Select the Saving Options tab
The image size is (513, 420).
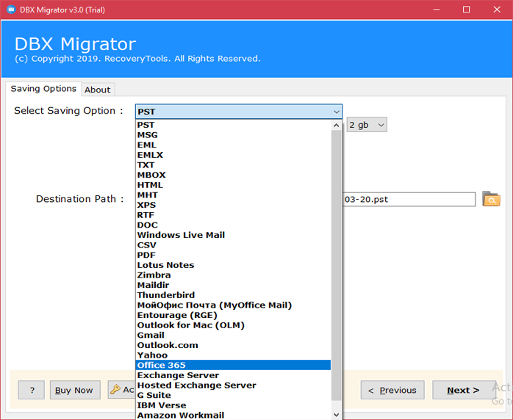[43, 89]
